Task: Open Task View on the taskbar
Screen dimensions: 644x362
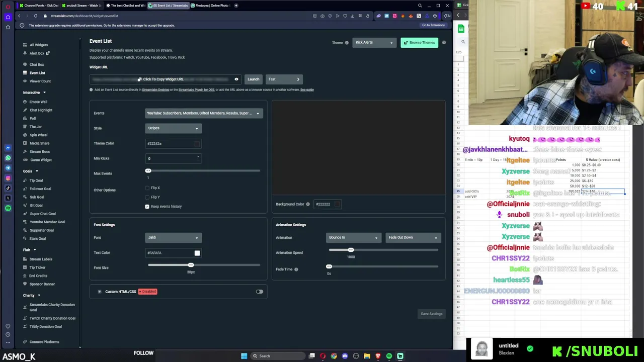Action: tap(312, 356)
